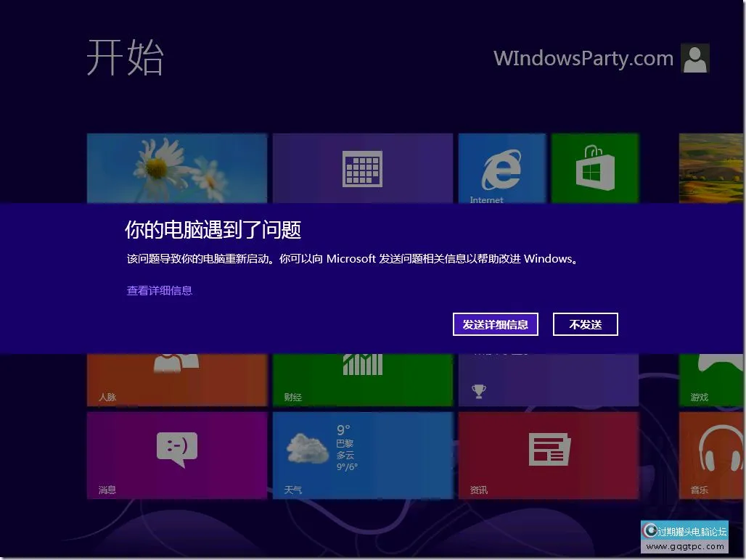
Task: Launch the Store shopping bag tile
Action: click(x=594, y=169)
